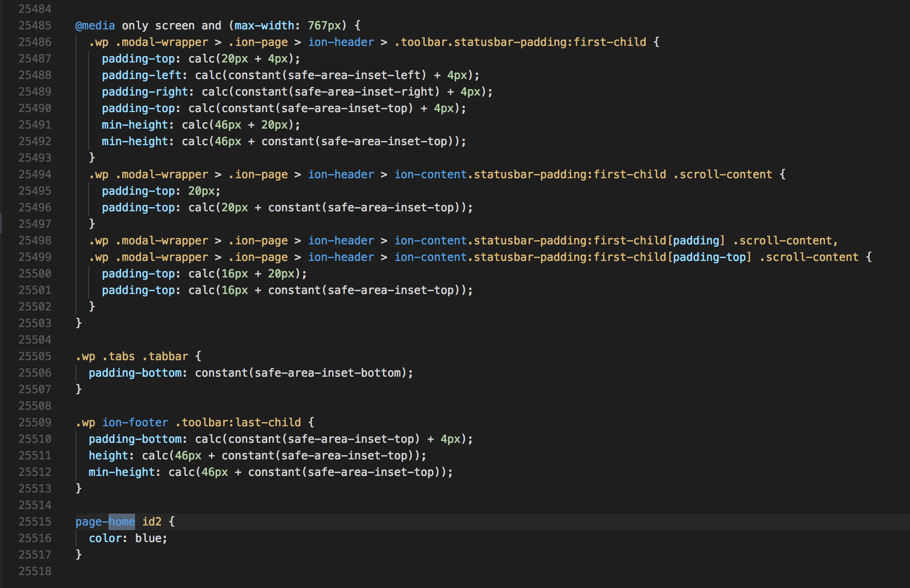This screenshot has height=588, width=910.
Task: Click '[padding-top]' attribute selector on line 25499
Action: (709, 257)
